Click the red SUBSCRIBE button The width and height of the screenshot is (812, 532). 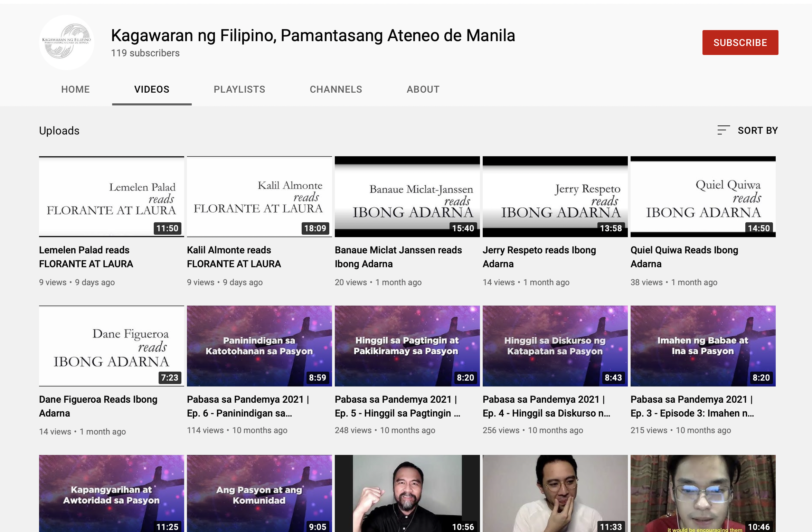740,42
